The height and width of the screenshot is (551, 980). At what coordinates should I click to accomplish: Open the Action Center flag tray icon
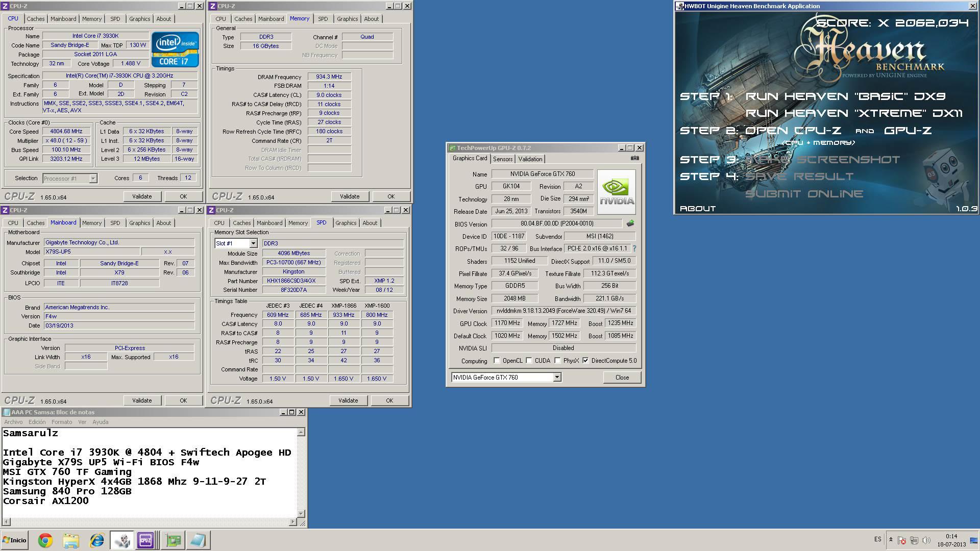click(x=902, y=540)
